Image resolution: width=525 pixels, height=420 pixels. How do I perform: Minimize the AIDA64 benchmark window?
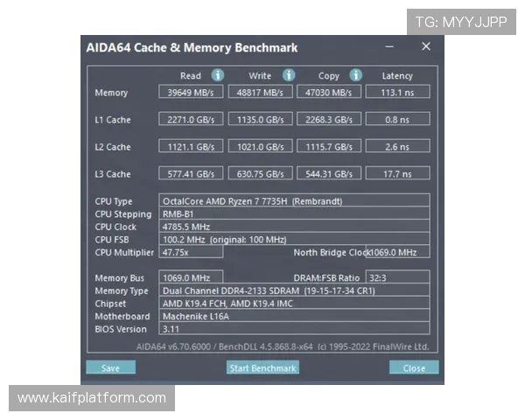390,47
